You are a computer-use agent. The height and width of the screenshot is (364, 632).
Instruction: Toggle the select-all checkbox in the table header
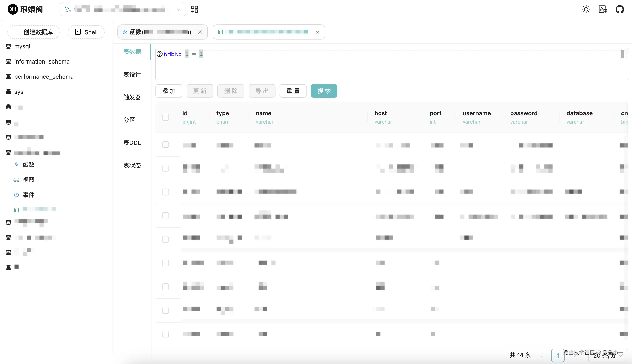tap(165, 117)
